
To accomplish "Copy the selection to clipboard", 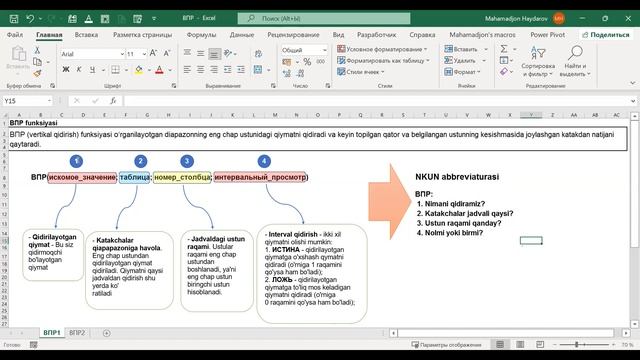I will [37, 62].
